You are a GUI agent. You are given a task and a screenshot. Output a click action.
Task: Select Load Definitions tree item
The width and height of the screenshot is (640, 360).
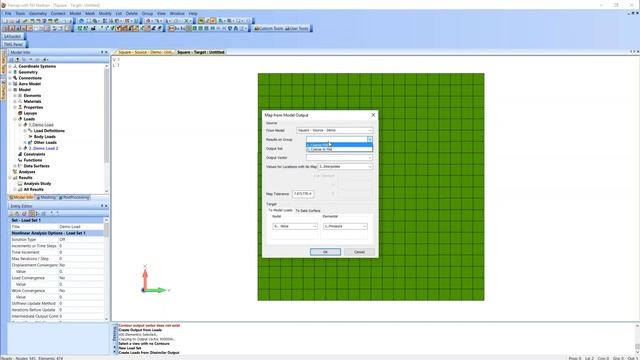pos(49,131)
